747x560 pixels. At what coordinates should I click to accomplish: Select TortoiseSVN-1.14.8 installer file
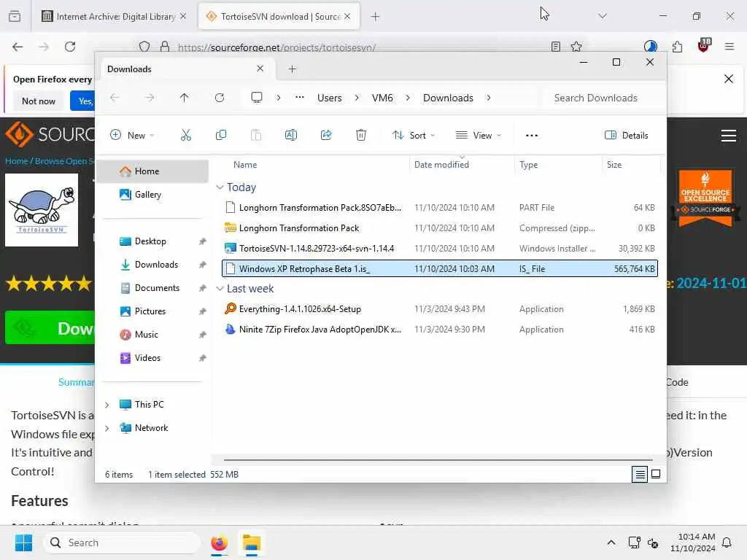click(439, 249)
